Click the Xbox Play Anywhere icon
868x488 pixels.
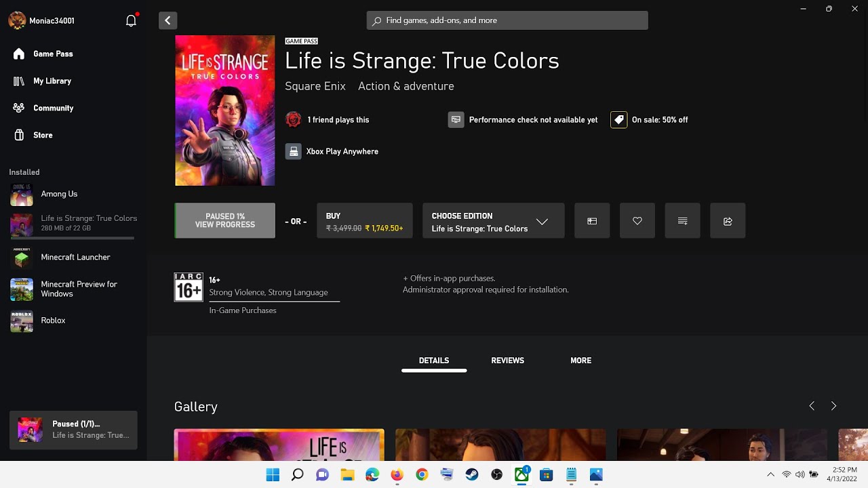click(293, 151)
